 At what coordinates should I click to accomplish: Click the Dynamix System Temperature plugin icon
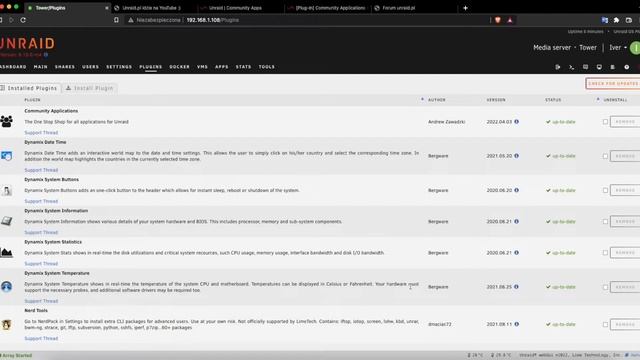tap(6, 287)
